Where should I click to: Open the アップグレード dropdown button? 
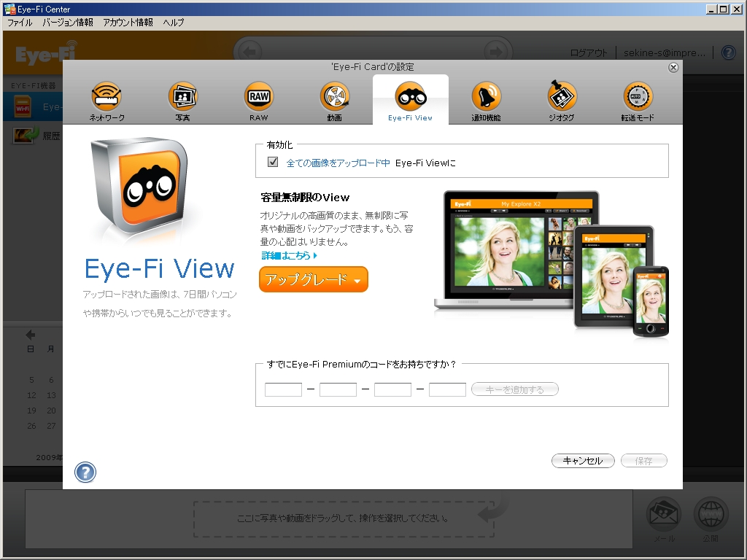tap(313, 279)
